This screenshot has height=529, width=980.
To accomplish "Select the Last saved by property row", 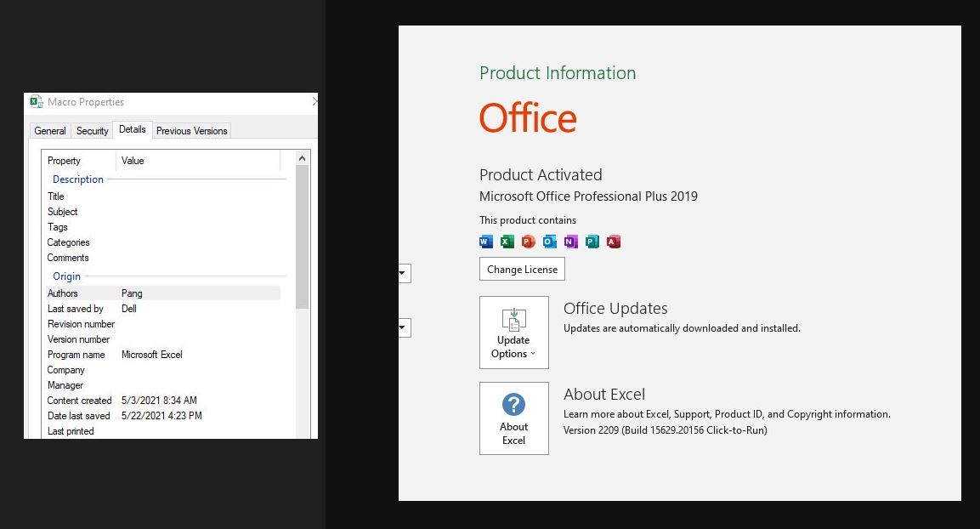I will tap(161, 309).
